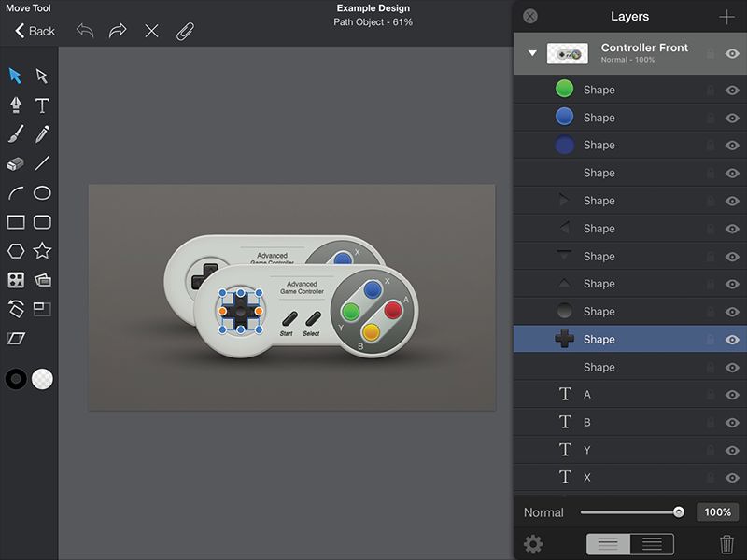The width and height of the screenshot is (747, 560).
Task: Select the Hexagon polygon tool
Action: [16, 250]
